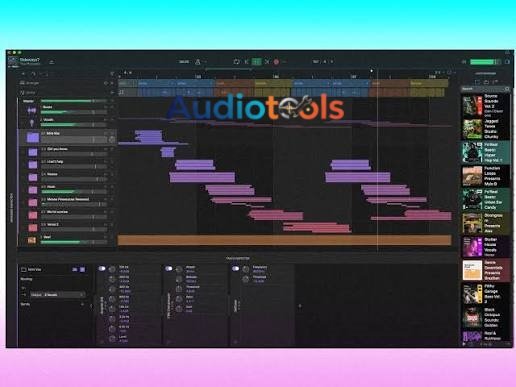Open the project thumbnail at top left

click(13, 61)
